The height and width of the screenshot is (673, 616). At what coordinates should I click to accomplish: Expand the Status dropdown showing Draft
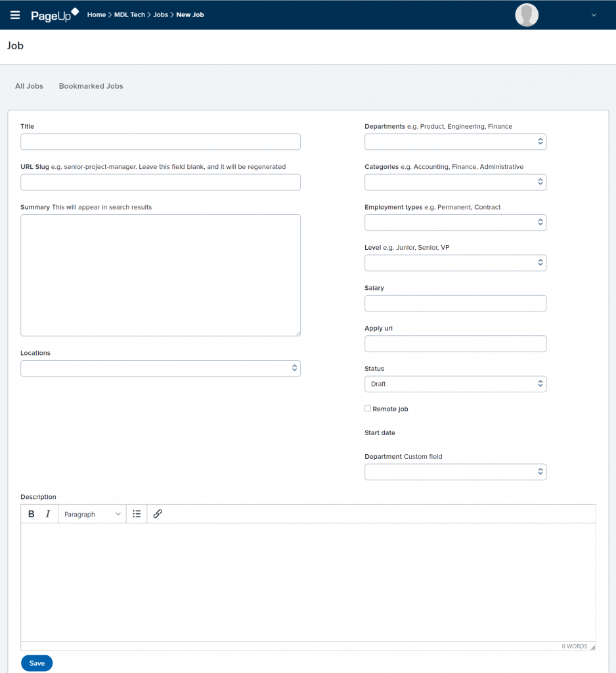pyautogui.click(x=455, y=384)
